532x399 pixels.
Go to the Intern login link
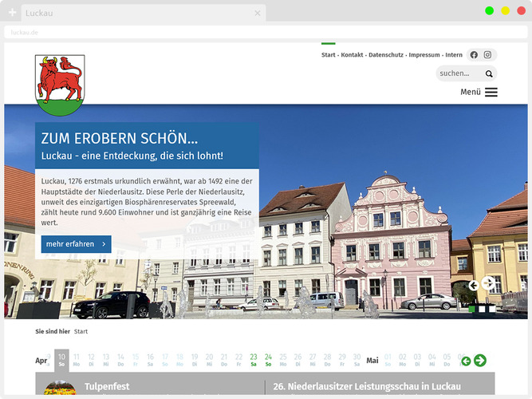pyautogui.click(x=454, y=55)
